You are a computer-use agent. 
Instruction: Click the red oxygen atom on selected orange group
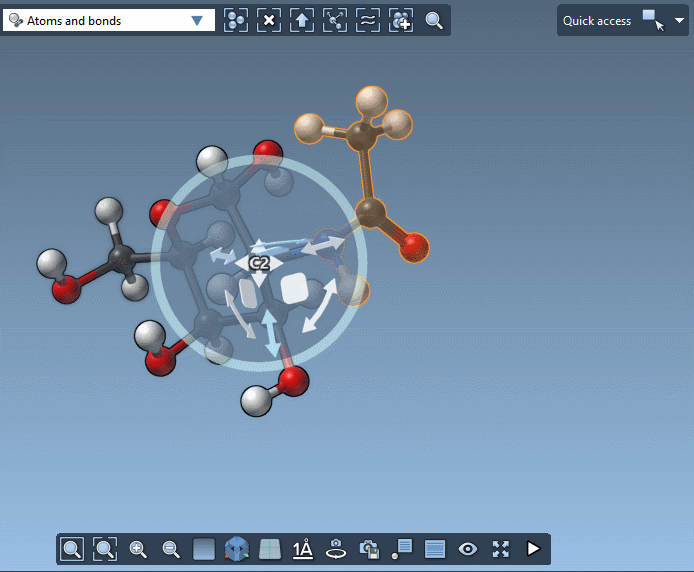pos(414,244)
